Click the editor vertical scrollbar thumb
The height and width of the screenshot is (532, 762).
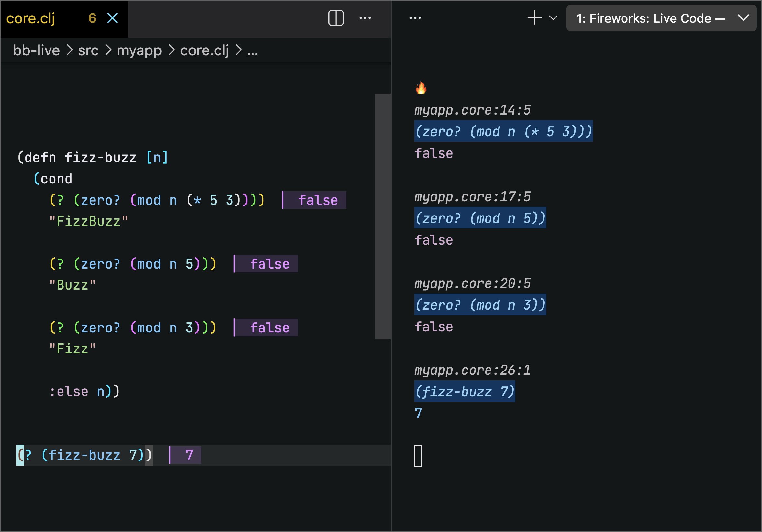tap(383, 216)
